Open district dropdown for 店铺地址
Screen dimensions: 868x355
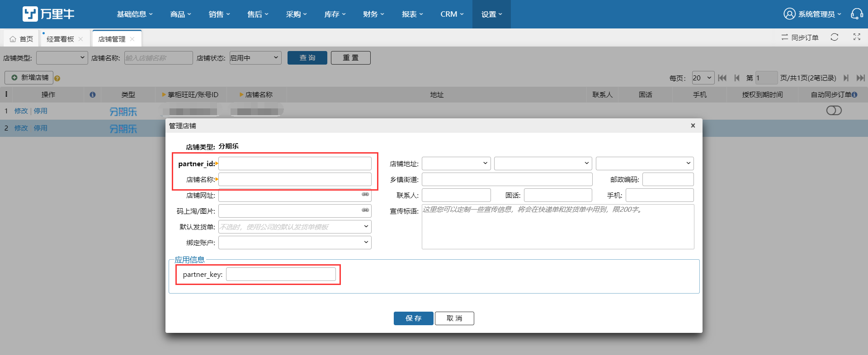pos(645,163)
